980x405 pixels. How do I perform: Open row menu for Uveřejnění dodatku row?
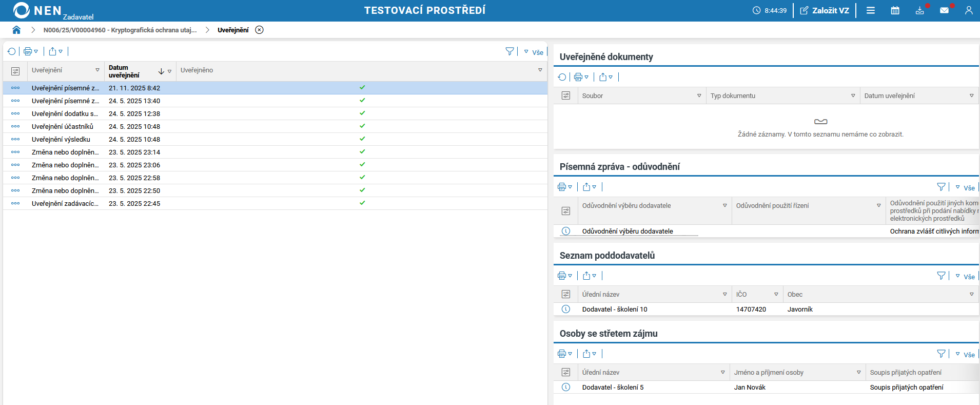pos(15,113)
